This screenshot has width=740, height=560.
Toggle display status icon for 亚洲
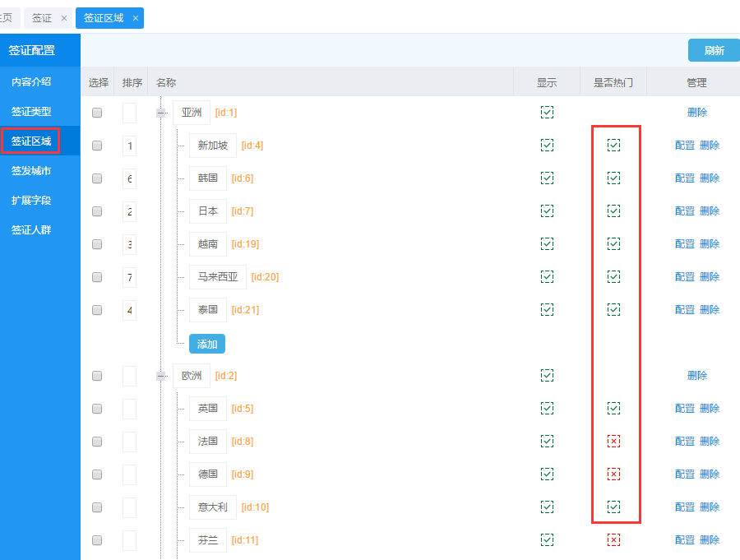coord(547,113)
